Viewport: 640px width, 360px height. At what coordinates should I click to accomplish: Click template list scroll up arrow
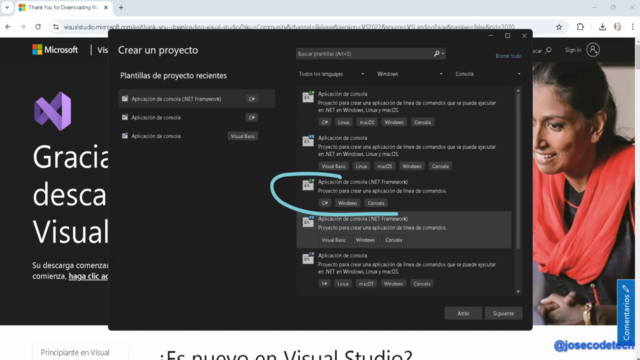(x=518, y=91)
